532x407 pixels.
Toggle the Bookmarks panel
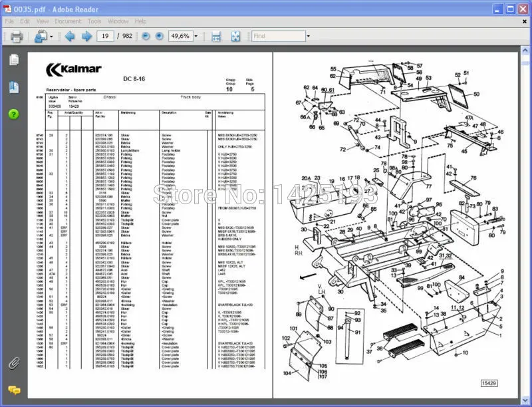coord(13,86)
